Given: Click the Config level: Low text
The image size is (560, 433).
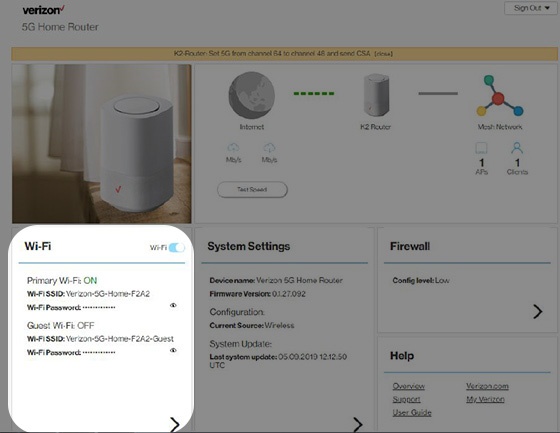Looking at the screenshot, I should pyautogui.click(x=421, y=280).
